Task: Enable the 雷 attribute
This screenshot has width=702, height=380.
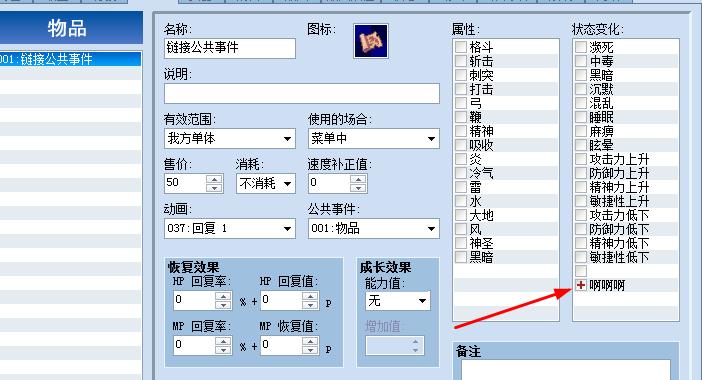Action: [x=461, y=187]
